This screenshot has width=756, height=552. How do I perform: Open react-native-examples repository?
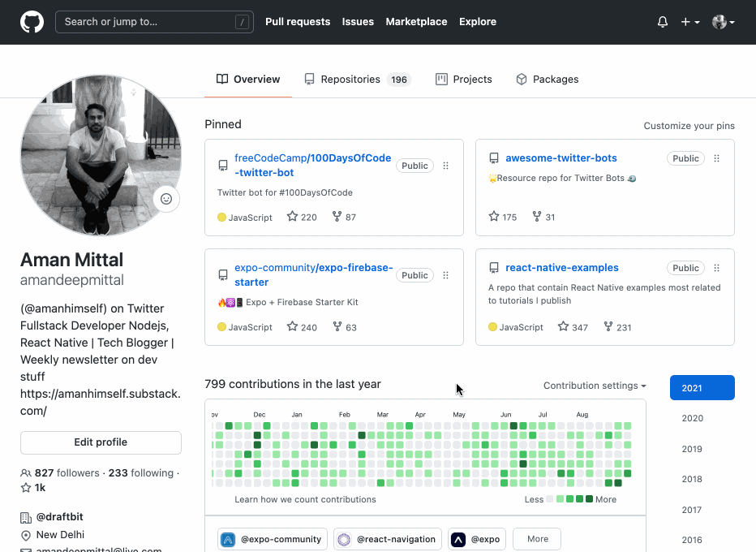click(x=561, y=267)
